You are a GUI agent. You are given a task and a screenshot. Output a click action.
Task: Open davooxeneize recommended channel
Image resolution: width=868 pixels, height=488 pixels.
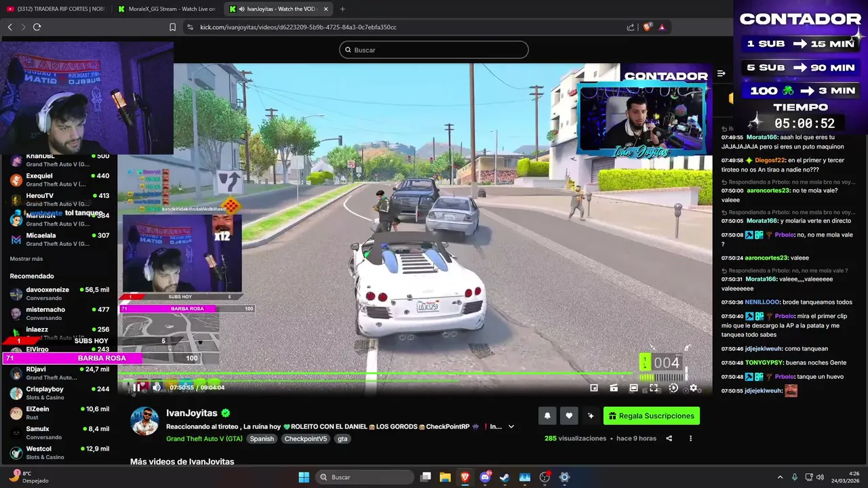coord(60,293)
